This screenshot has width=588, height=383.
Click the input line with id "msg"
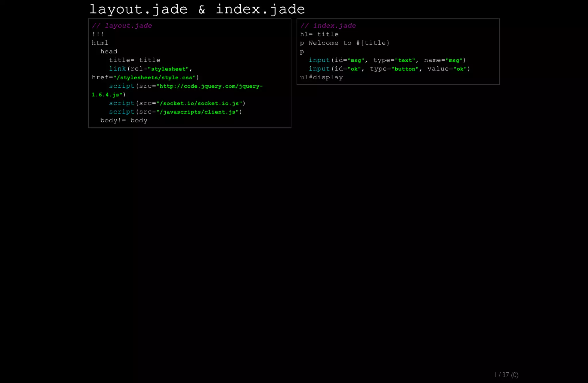(x=387, y=60)
